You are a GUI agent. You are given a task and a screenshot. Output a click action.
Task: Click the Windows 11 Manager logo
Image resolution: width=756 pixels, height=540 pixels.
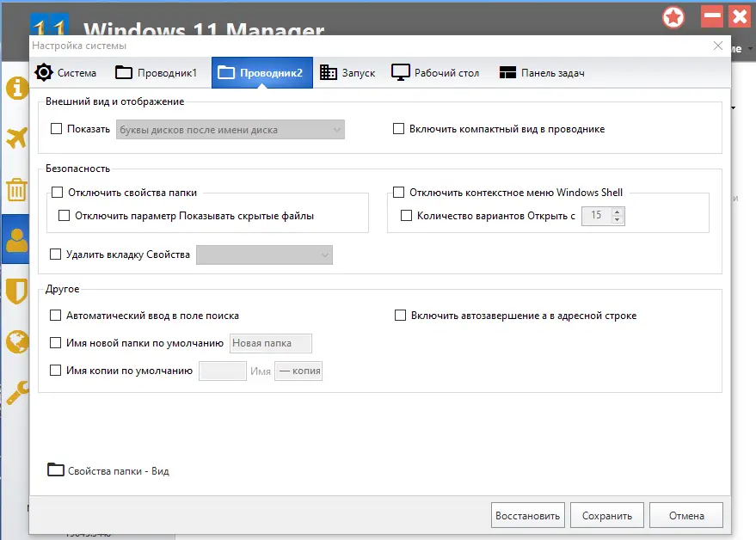[x=50, y=25]
